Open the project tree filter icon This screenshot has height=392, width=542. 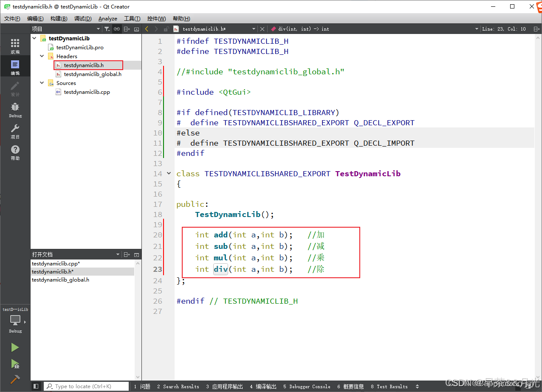pos(107,29)
